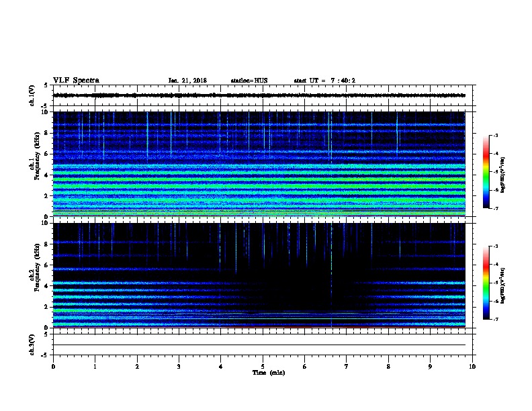
Task: Click the "-3" tick on ch.1 color bar
Action: pos(495,135)
